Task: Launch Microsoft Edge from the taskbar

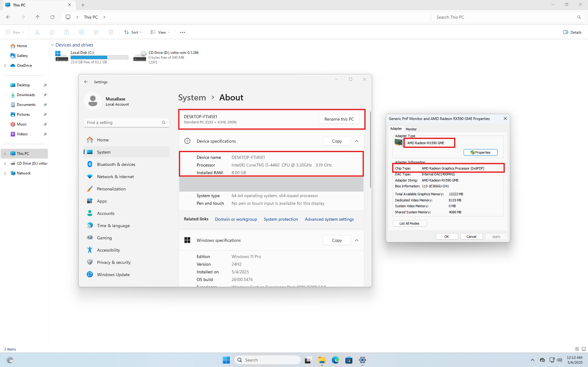Action: (336, 360)
